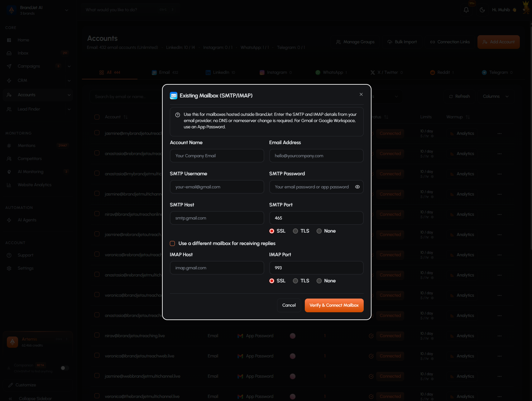The image size is (532, 401).
Task: Open AI Monitoring icon in sidebar
Action: (9, 172)
